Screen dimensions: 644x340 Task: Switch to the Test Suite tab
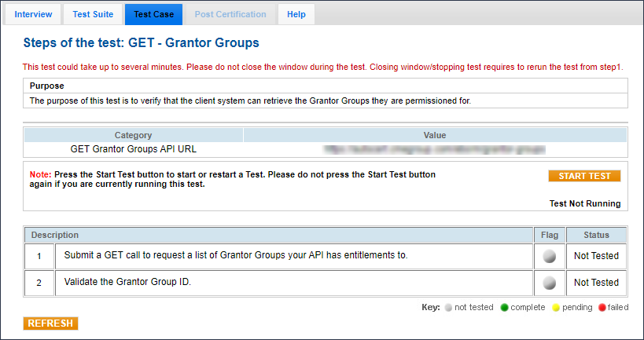tap(93, 14)
